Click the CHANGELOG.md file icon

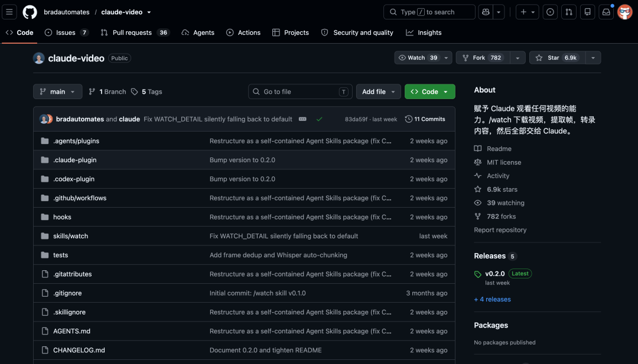click(45, 350)
